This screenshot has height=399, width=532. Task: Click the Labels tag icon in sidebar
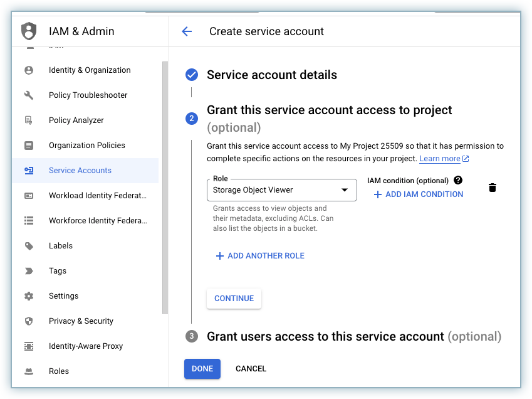click(x=29, y=246)
